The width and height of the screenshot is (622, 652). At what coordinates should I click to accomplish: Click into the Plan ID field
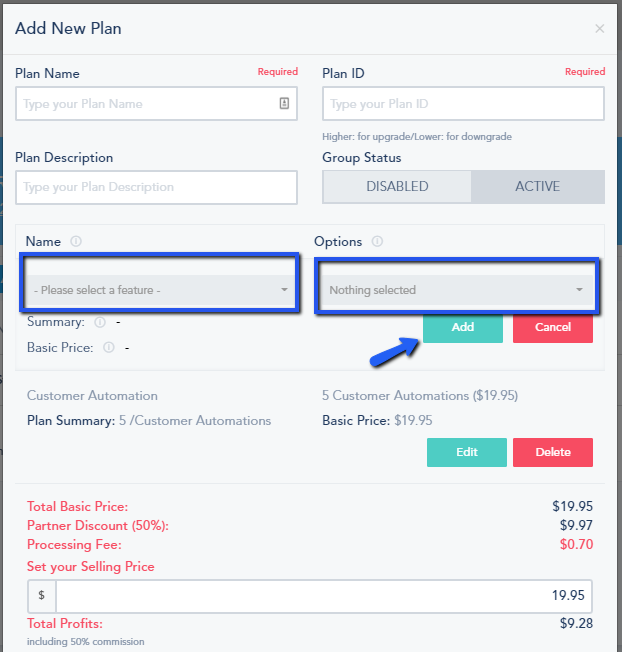463,104
